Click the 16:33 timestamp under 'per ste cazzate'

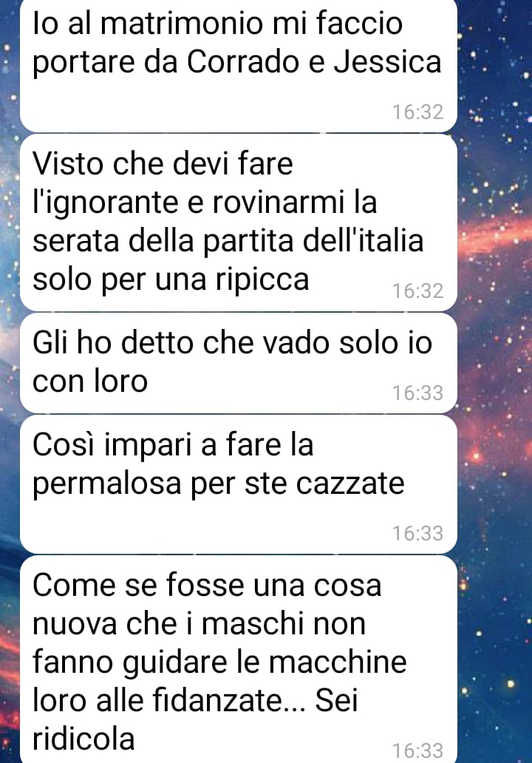click(x=417, y=533)
